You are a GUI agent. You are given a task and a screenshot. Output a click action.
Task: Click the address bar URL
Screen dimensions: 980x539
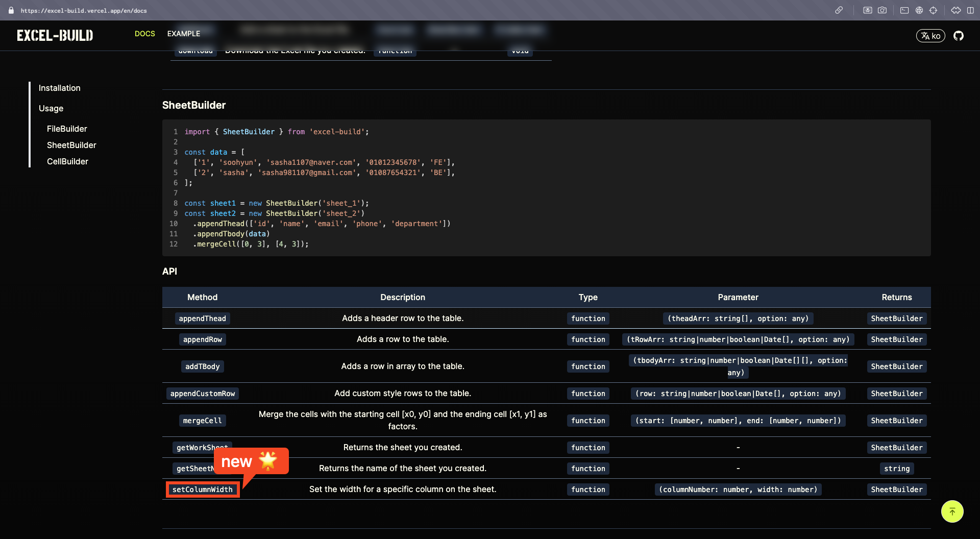[84, 10]
